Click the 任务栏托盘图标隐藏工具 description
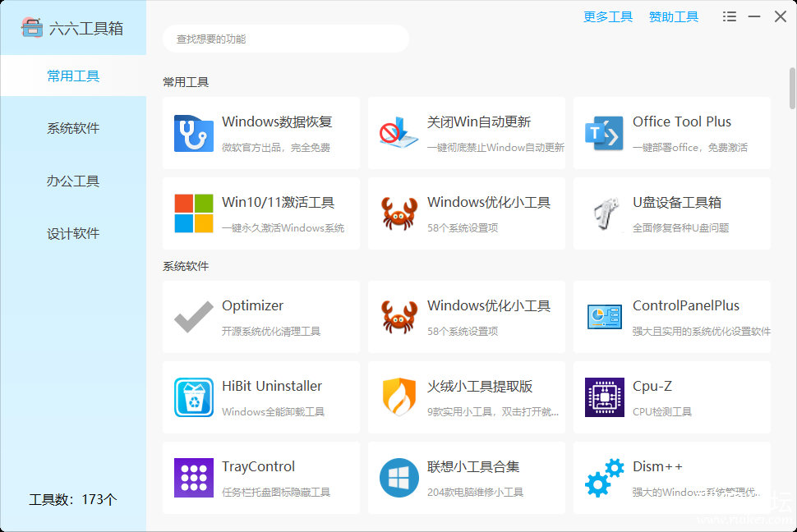This screenshot has height=532, width=797. [x=276, y=493]
